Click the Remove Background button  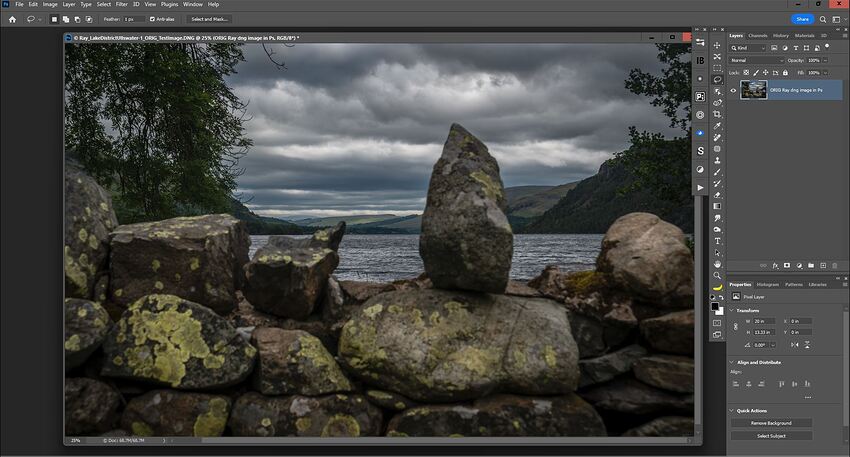[771, 423]
